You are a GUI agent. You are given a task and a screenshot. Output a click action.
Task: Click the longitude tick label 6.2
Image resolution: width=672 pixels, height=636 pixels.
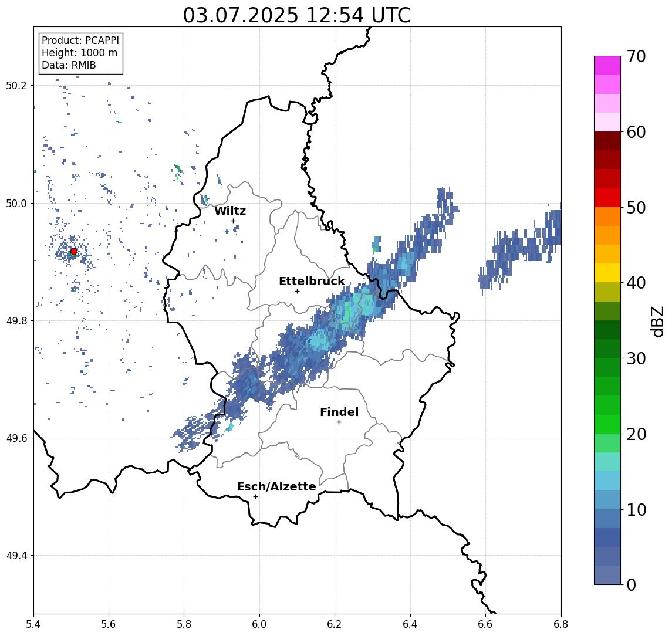pyautogui.click(x=335, y=624)
